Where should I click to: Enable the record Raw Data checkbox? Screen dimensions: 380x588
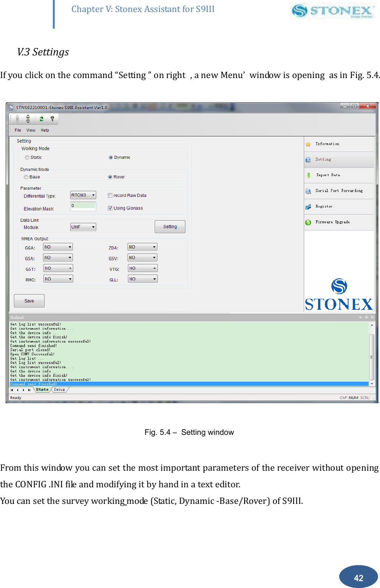(x=110, y=195)
